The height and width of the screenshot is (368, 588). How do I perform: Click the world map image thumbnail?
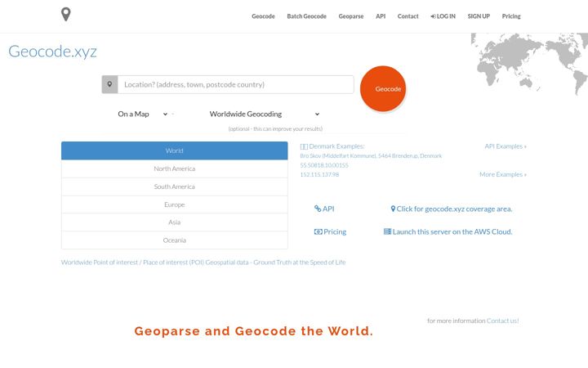[529, 64]
